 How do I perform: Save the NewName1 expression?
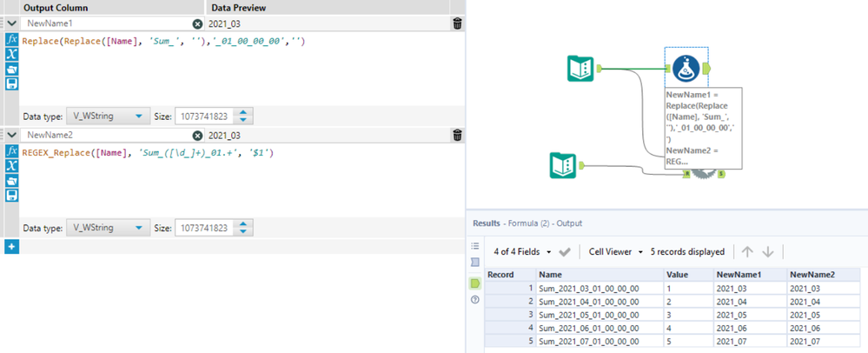11,83
